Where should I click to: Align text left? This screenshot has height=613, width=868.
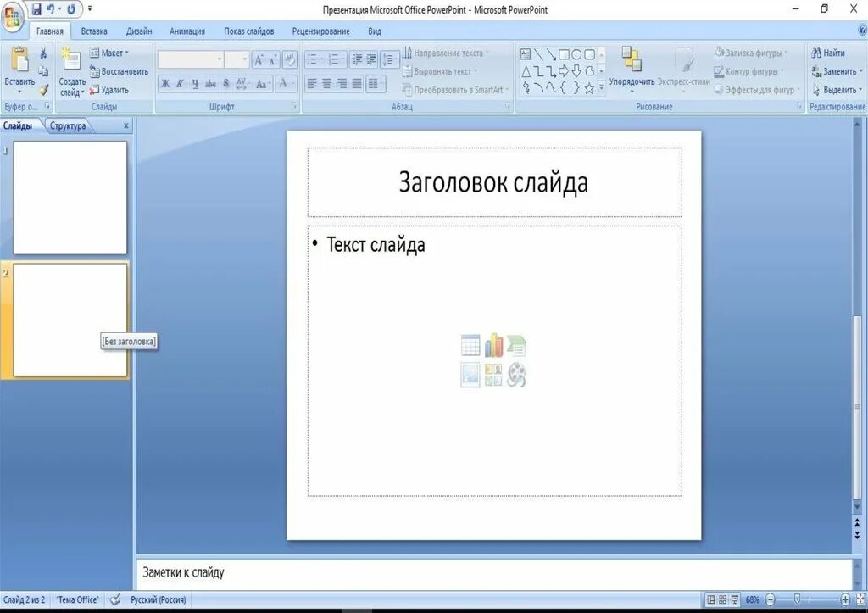tap(312, 84)
